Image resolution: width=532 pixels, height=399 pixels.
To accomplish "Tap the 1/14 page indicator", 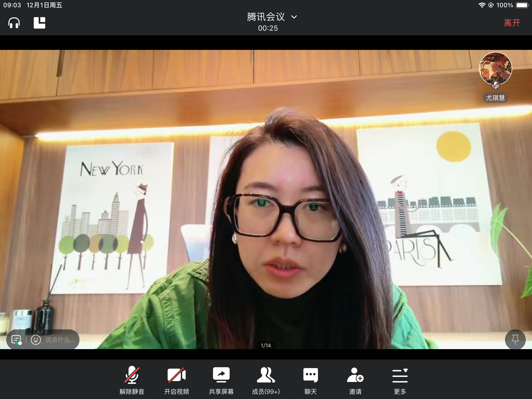I will click(266, 345).
